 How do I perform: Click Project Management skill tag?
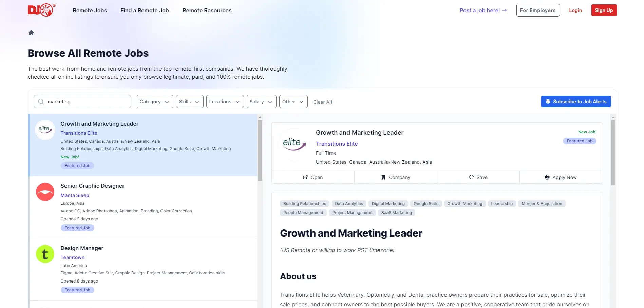(x=352, y=213)
